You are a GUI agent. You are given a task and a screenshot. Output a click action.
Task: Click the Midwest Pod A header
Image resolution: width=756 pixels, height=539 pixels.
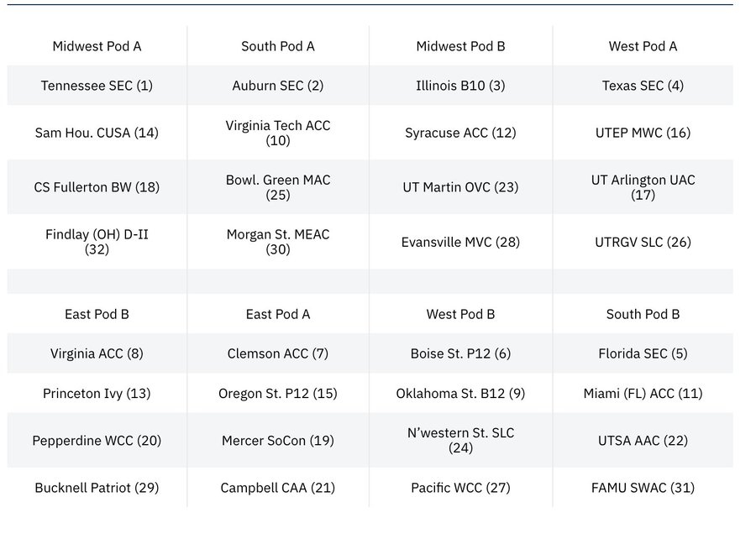[97, 46]
